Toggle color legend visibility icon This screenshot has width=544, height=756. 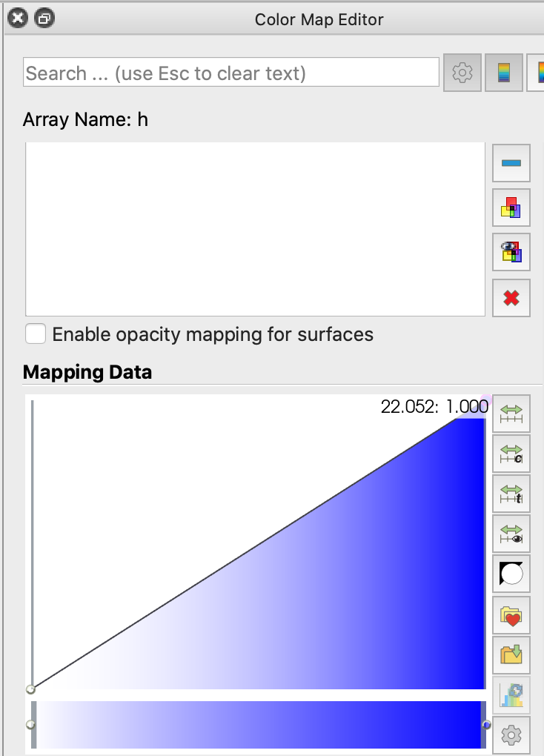(x=504, y=73)
